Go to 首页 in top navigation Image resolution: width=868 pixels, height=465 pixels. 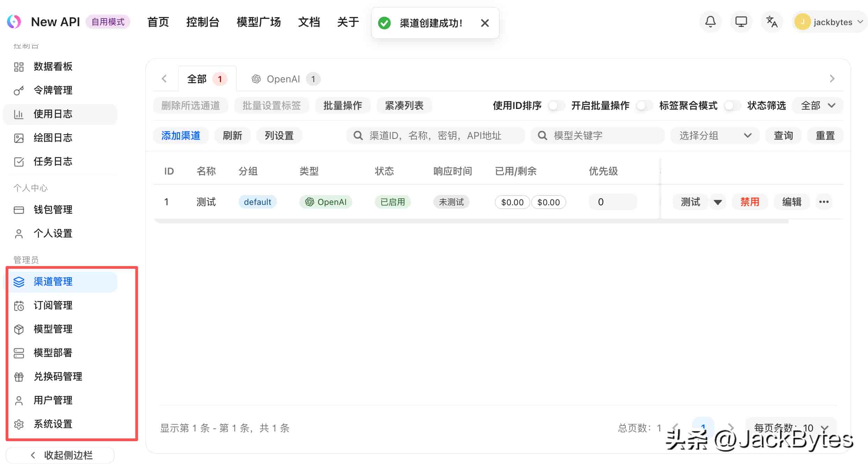coord(158,22)
